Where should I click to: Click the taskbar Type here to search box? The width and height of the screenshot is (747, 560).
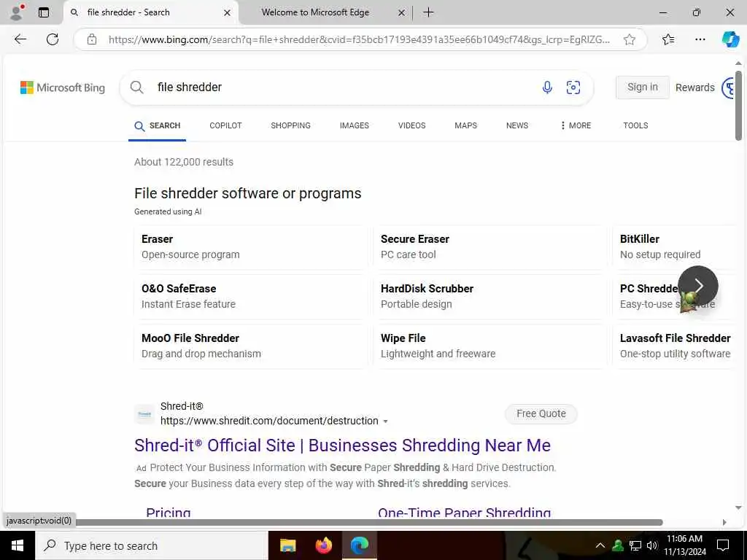click(152, 545)
